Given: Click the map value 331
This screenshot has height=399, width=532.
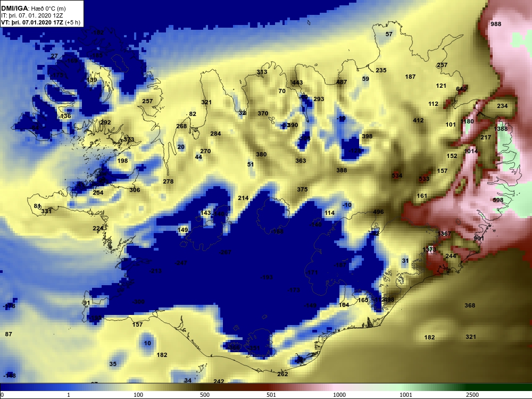Looking at the screenshot, I should click(46, 211).
